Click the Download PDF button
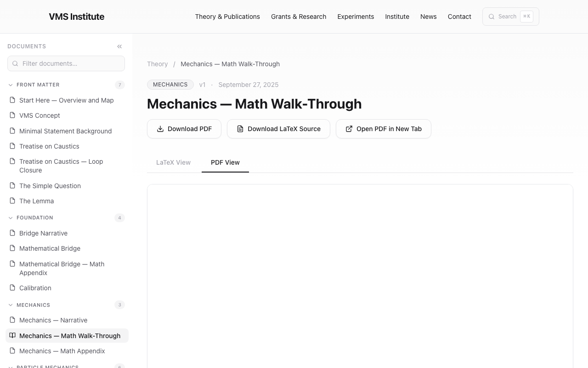Viewport: 588px width, 368px height. 184,129
